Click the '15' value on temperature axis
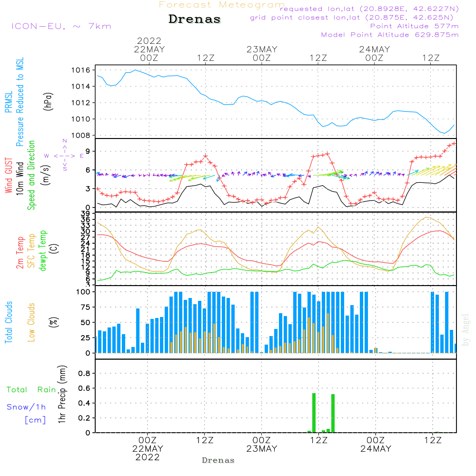The width and height of the screenshot is (476, 476). (86, 261)
